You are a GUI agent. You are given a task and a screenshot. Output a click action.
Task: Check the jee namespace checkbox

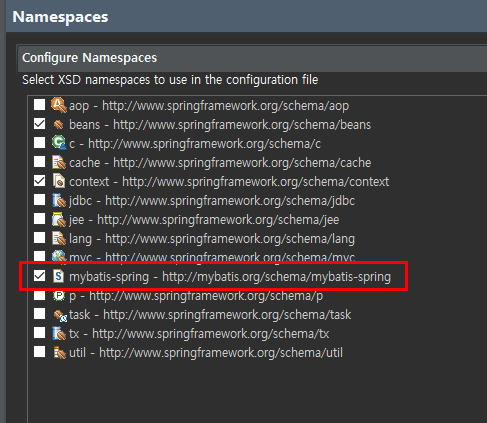point(39,219)
